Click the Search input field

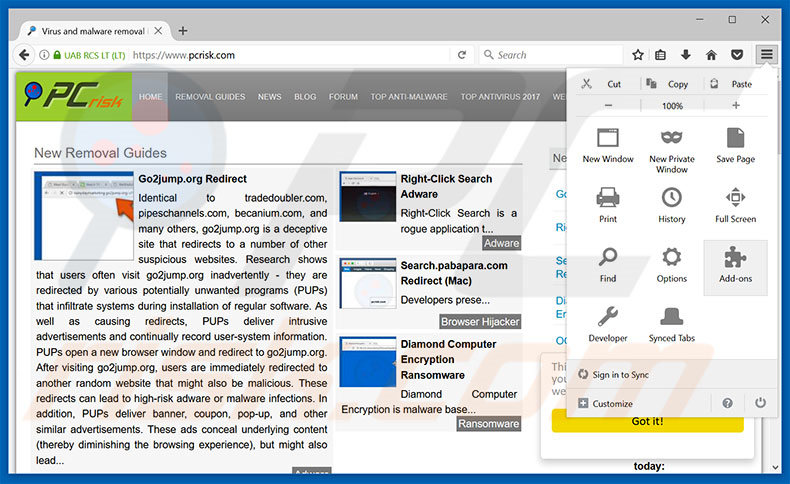point(552,55)
